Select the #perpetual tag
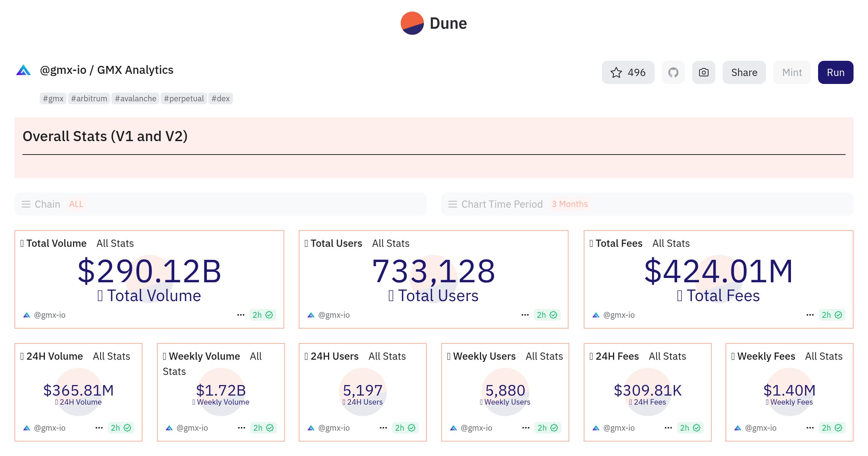Image resolution: width=868 pixels, height=456 pixels. 184,98
